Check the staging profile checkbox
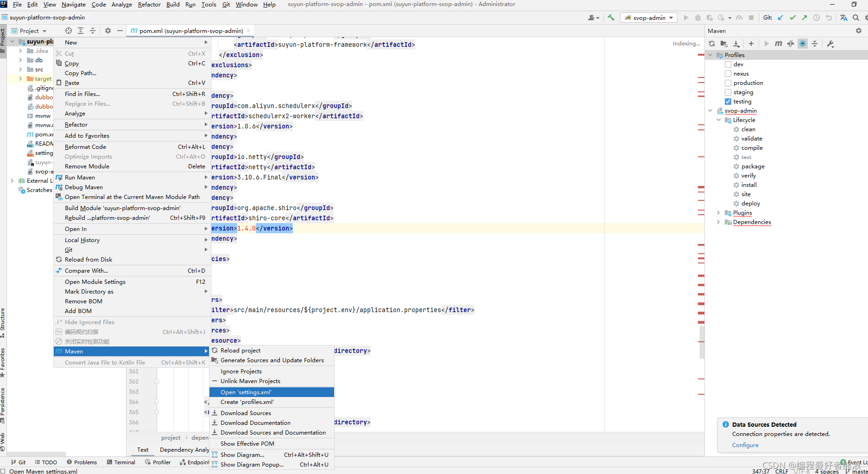The width and height of the screenshot is (868, 474). coord(728,92)
